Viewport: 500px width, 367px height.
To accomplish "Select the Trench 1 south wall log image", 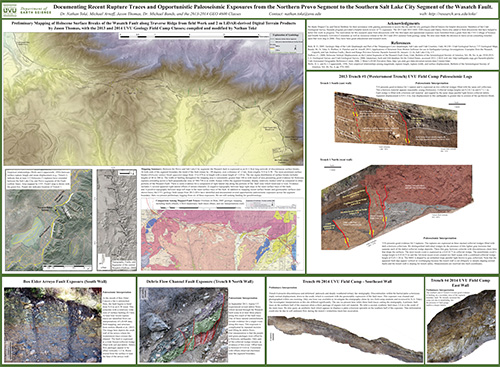I will point(396,119).
